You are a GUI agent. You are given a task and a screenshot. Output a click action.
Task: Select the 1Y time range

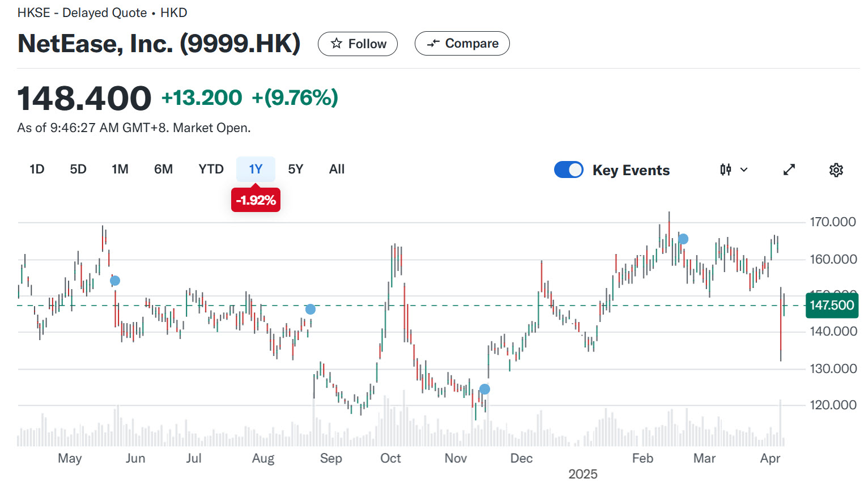(x=256, y=169)
